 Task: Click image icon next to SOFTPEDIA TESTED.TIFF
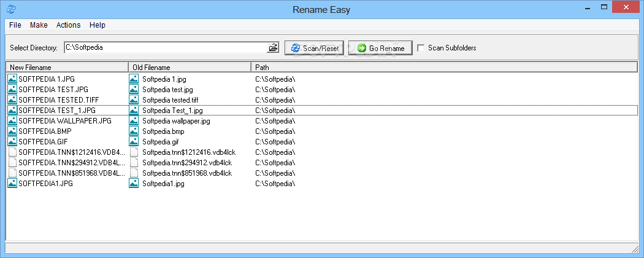click(x=12, y=100)
